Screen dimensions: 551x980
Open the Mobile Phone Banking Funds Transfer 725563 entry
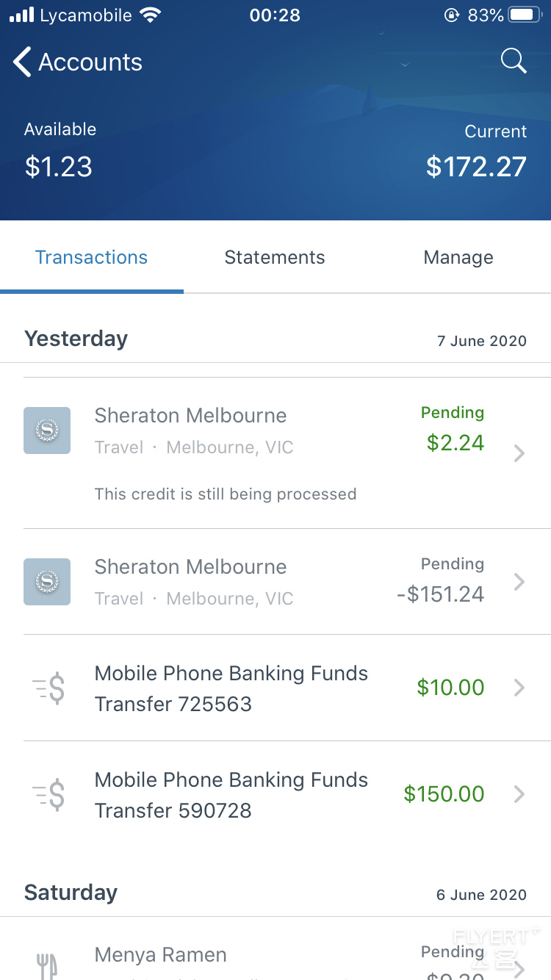click(275, 688)
